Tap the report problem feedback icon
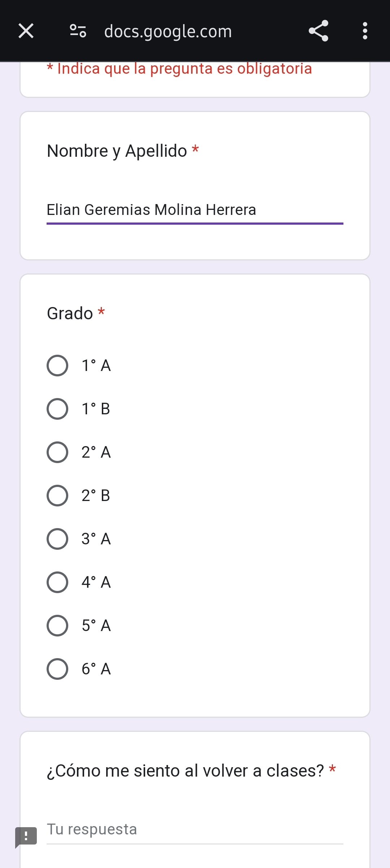Image resolution: width=390 pixels, height=868 pixels. point(26,836)
